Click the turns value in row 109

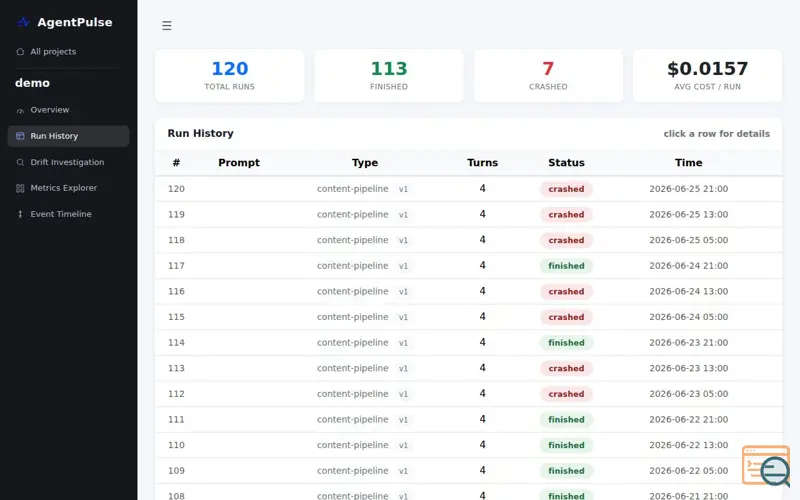click(482, 470)
